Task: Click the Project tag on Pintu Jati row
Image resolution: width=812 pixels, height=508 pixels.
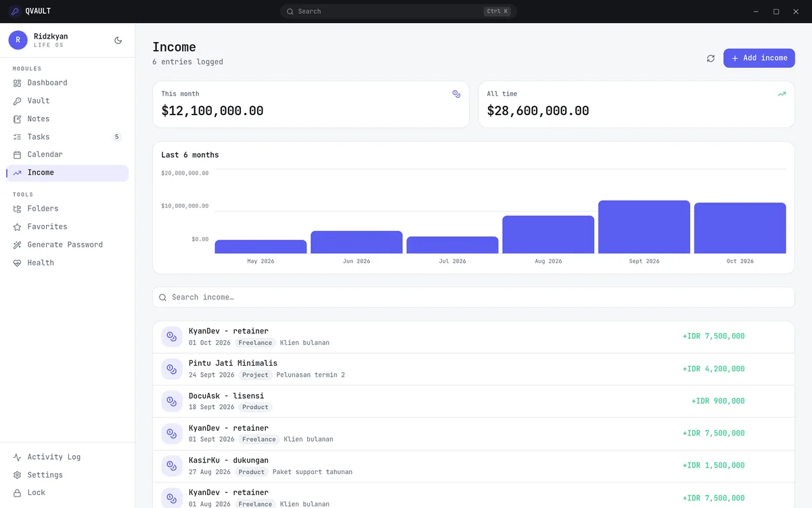Action: [x=255, y=375]
